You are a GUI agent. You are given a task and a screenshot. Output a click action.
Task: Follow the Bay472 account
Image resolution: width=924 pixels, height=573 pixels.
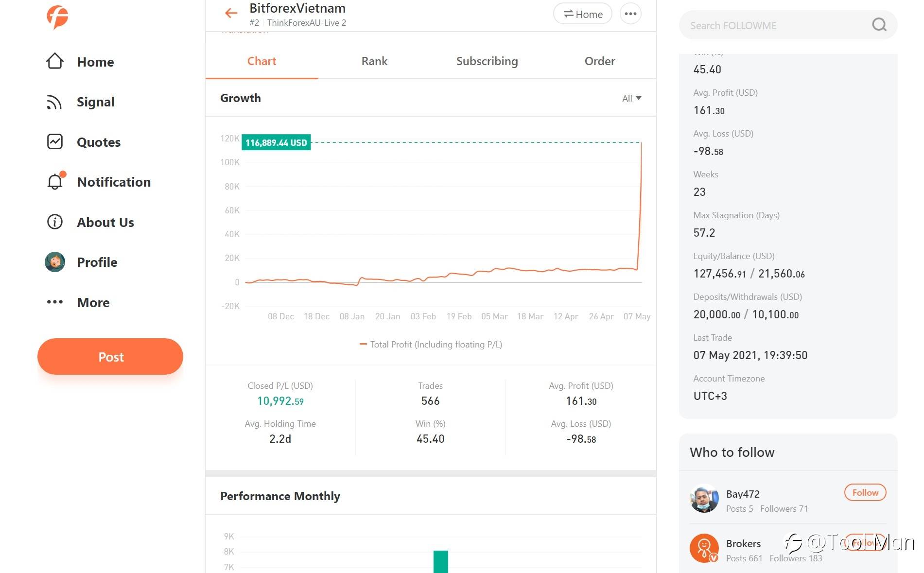pyautogui.click(x=865, y=492)
